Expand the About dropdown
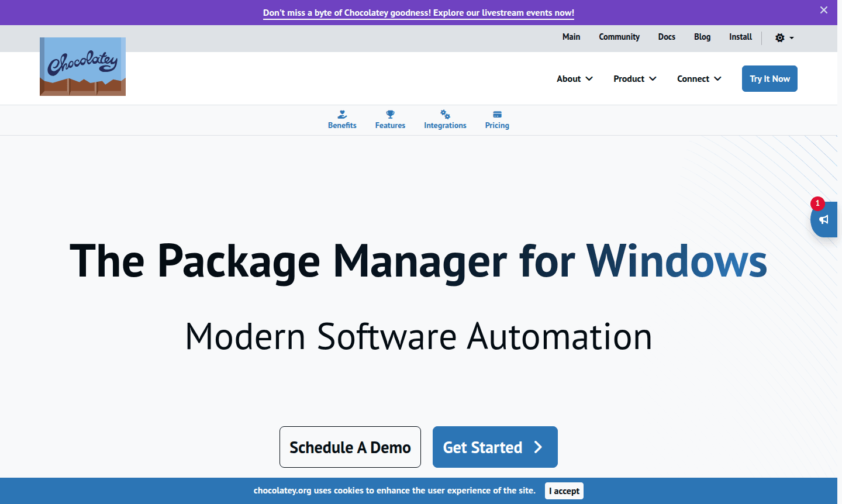Image resolution: width=842 pixels, height=504 pixels. click(x=574, y=78)
